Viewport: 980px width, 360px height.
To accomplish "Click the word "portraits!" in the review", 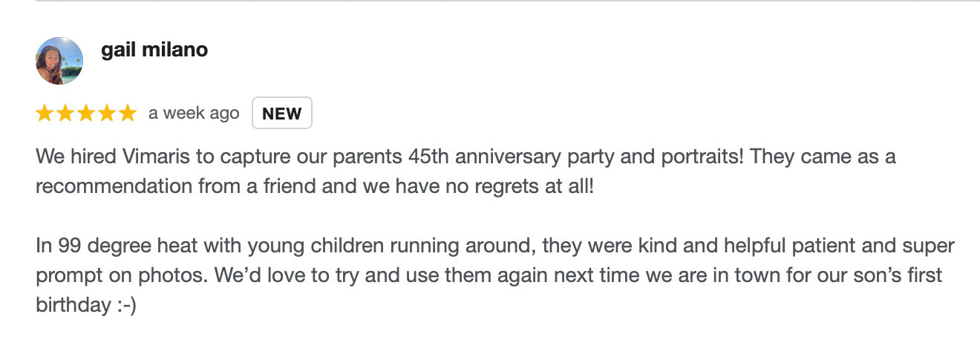I will [646, 157].
